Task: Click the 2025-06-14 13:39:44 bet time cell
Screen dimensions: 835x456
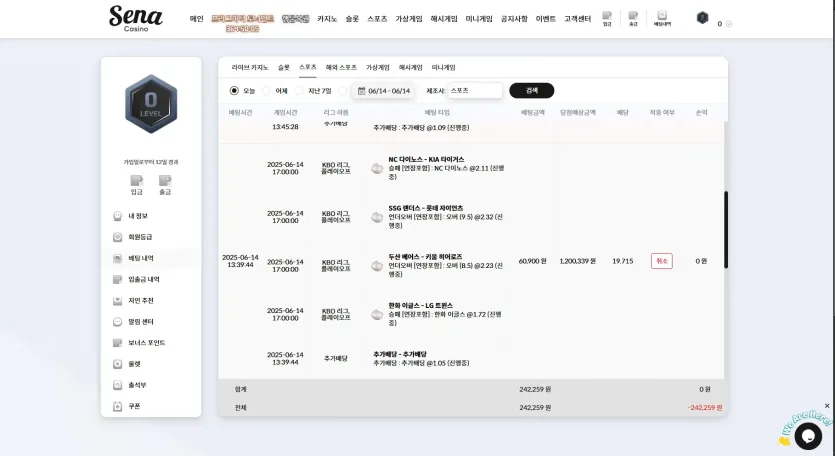Action: [x=240, y=261]
